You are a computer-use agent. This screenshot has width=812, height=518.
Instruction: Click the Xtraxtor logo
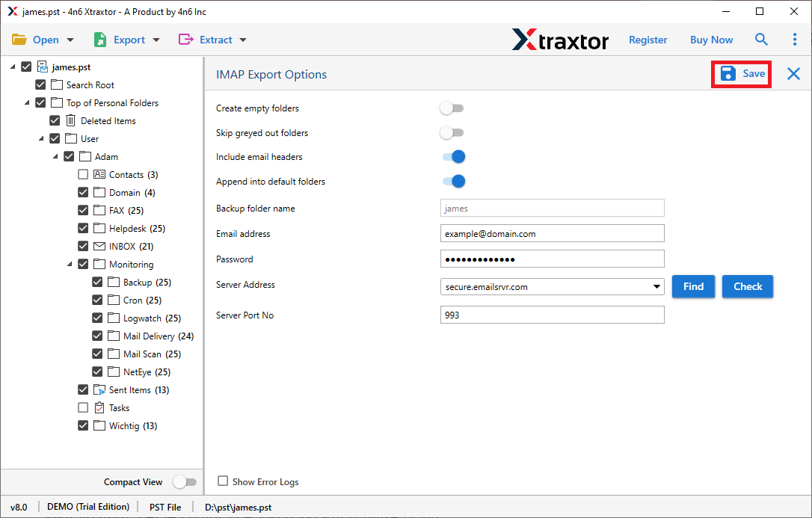click(560, 39)
